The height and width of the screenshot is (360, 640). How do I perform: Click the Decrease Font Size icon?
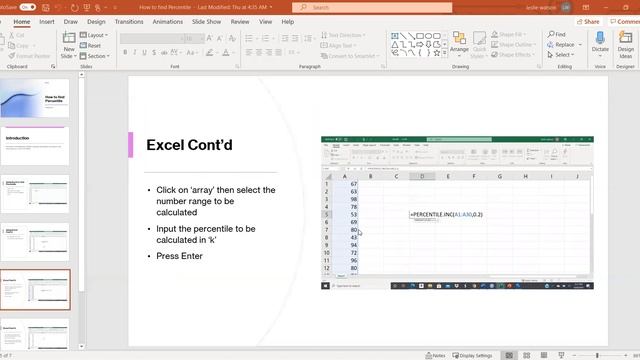tap(220, 38)
